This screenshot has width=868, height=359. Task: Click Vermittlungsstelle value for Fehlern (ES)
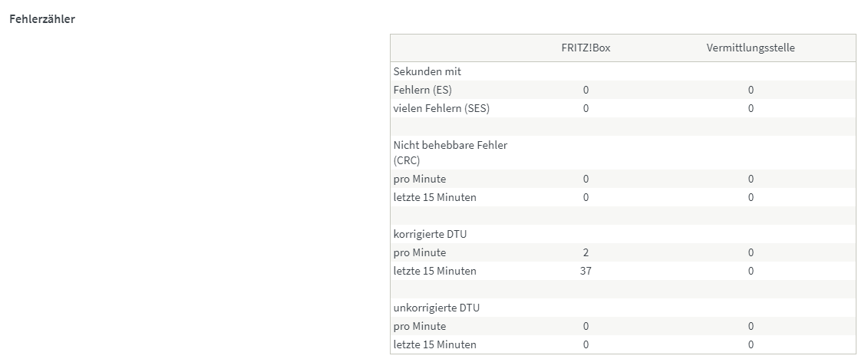[751, 91]
